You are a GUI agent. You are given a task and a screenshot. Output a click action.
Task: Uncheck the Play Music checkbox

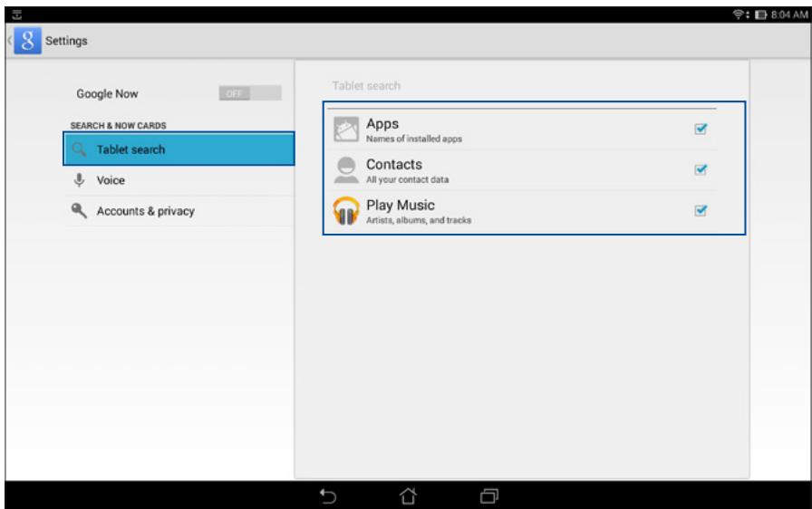point(701,210)
